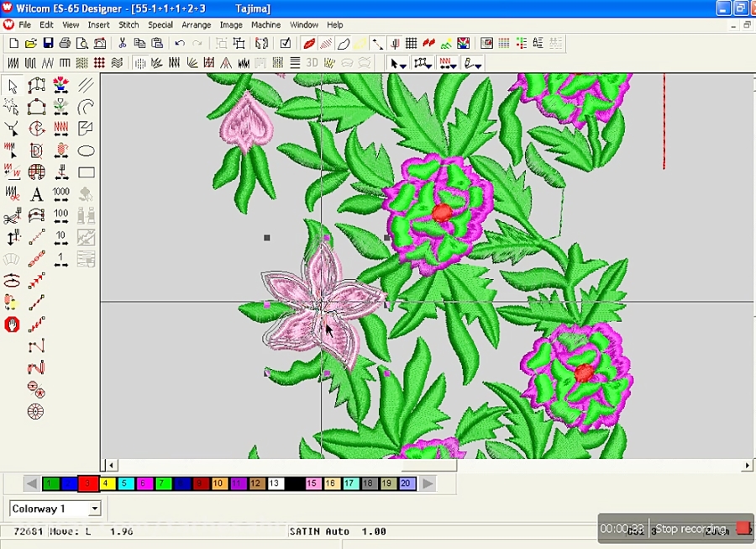Pick the Ellipse digitizing tool
The image size is (756, 549).
point(87,150)
